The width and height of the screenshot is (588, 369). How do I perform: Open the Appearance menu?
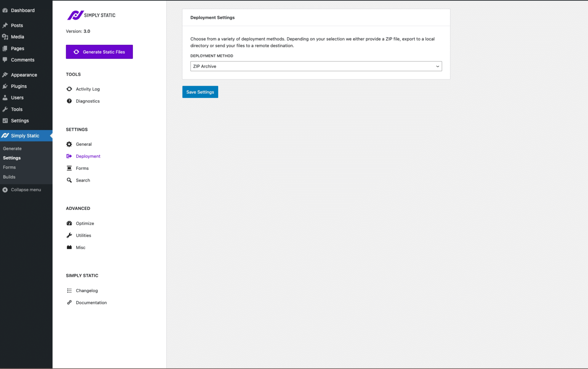coord(23,75)
